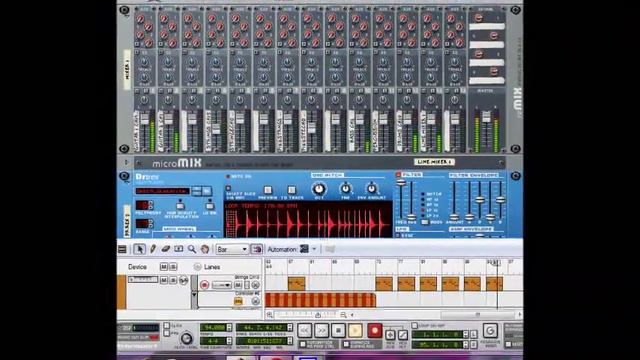This screenshot has height=360, width=640.
Task: Select the Hand tool
Action: (204, 249)
